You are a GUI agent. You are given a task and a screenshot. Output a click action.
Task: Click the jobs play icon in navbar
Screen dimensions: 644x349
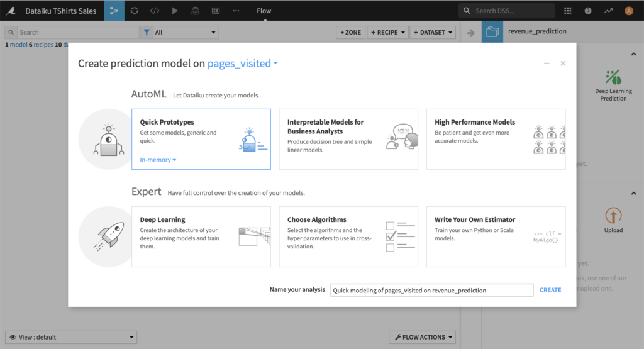click(175, 11)
